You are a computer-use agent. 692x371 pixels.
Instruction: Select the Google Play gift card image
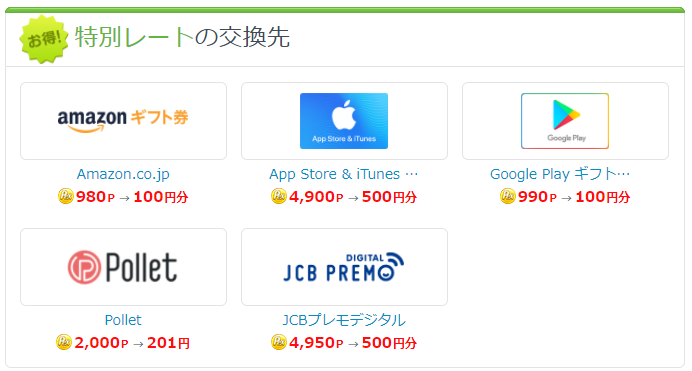(x=565, y=121)
